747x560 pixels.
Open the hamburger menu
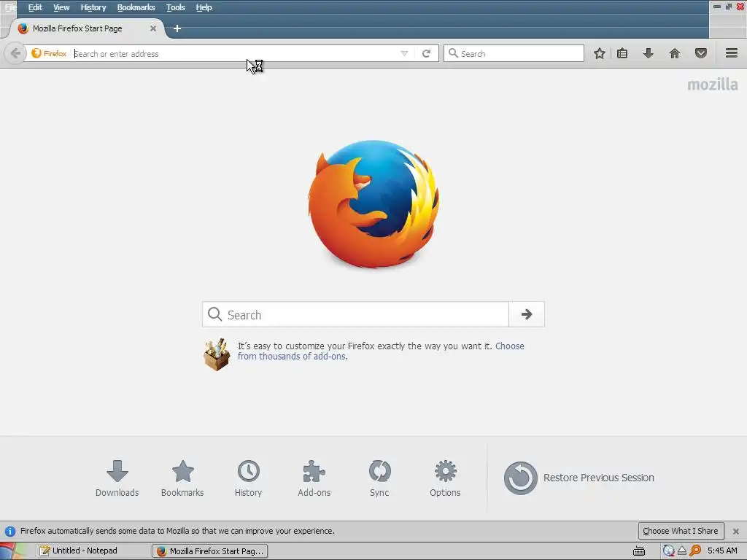point(731,53)
